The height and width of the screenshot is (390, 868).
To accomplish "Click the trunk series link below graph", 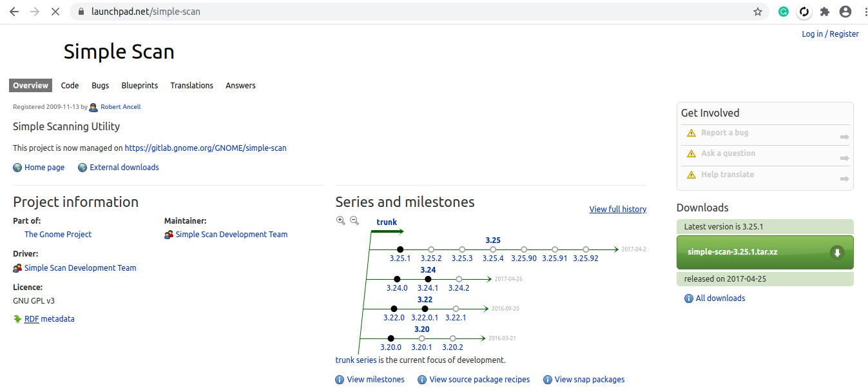I will pyautogui.click(x=356, y=360).
